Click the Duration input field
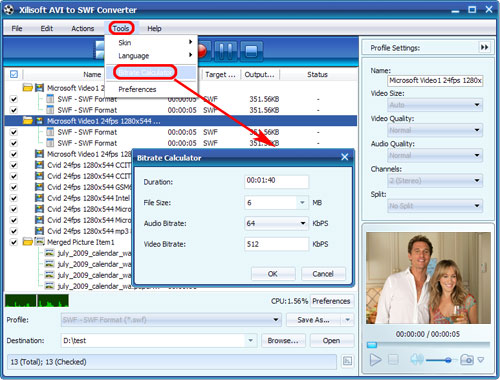 coord(276,181)
